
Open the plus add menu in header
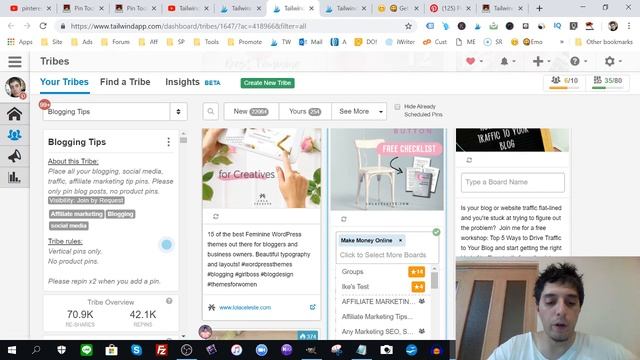coord(541,61)
